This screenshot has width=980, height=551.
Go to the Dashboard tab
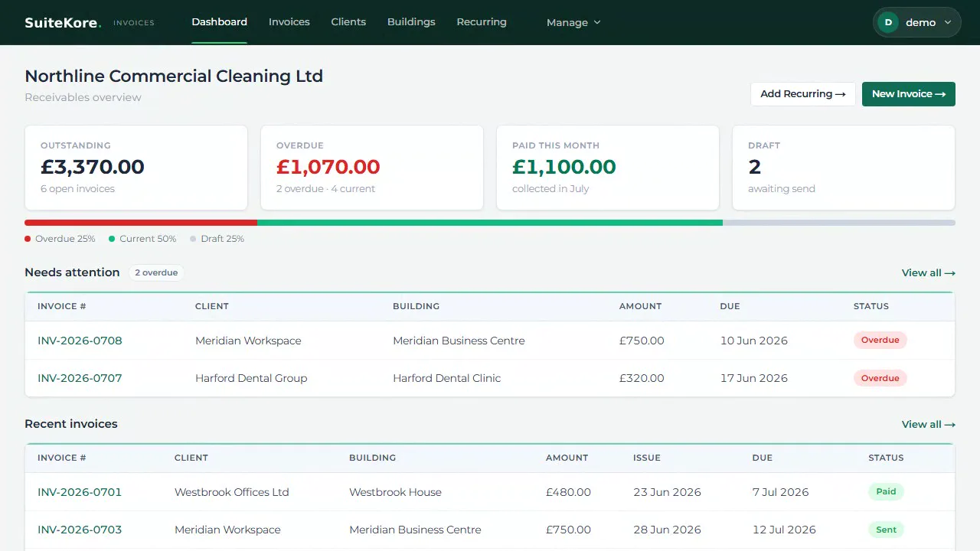point(220,21)
